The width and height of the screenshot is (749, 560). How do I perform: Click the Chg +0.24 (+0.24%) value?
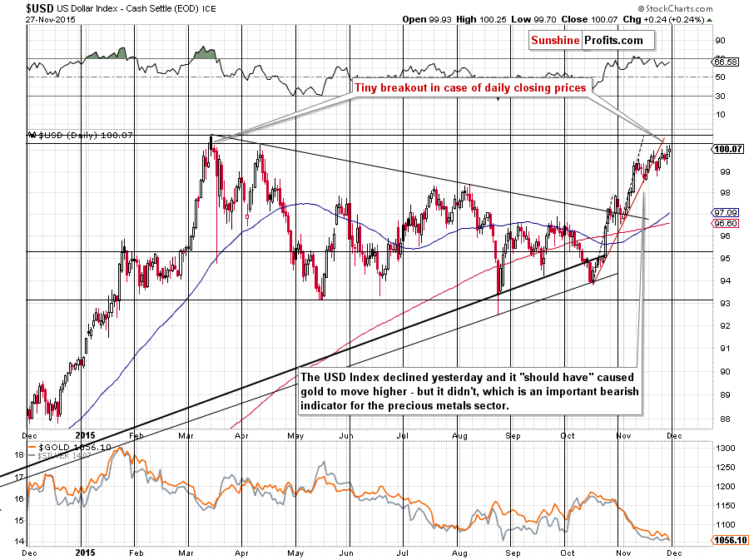click(x=663, y=20)
